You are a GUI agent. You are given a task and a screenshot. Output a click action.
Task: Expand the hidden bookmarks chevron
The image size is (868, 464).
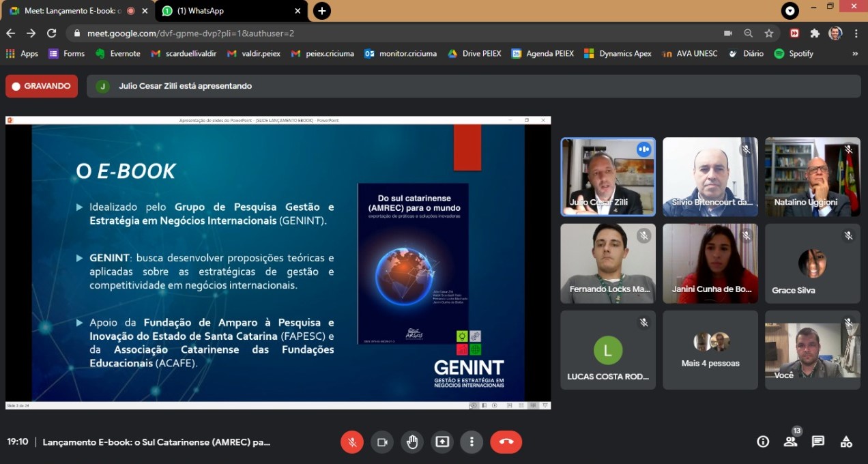pyautogui.click(x=856, y=53)
